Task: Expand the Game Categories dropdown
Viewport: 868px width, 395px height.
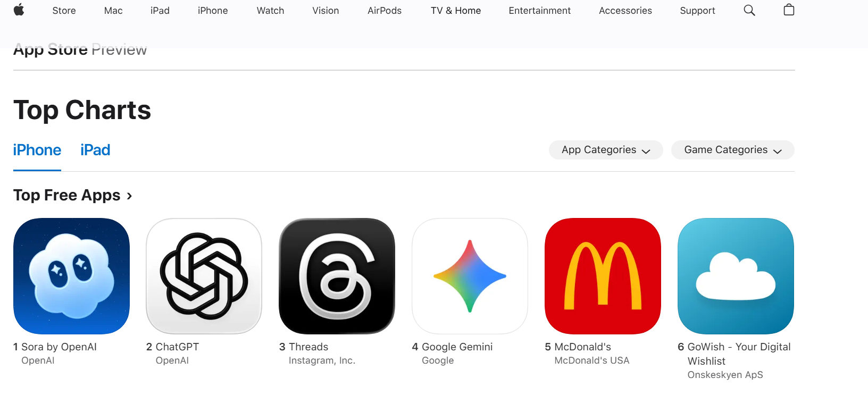Action: click(733, 150)
